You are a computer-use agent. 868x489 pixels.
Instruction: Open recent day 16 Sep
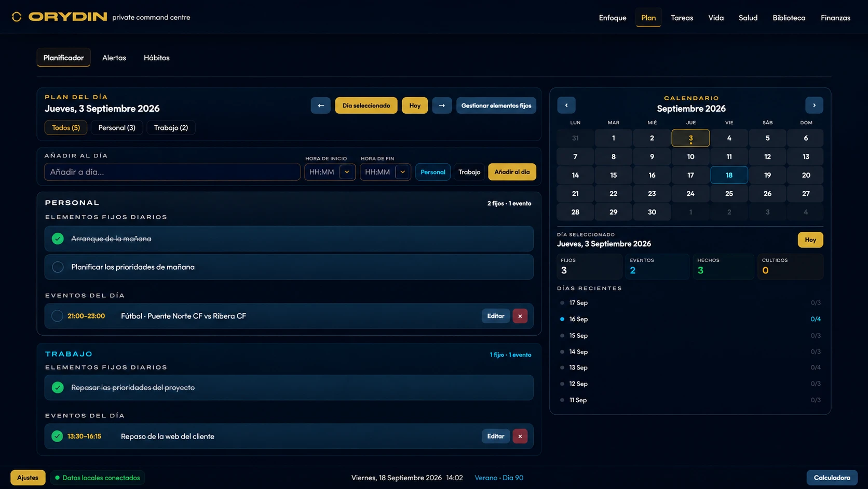(690, 319)
